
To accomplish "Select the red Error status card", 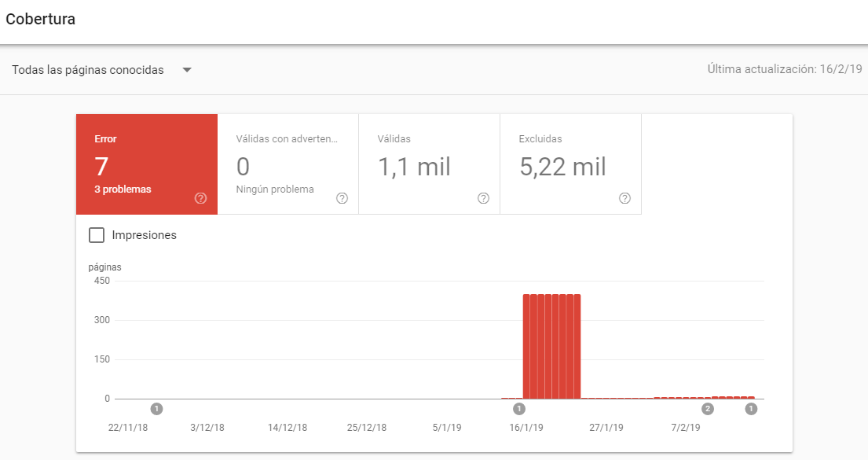I will (x=146, y=164).
